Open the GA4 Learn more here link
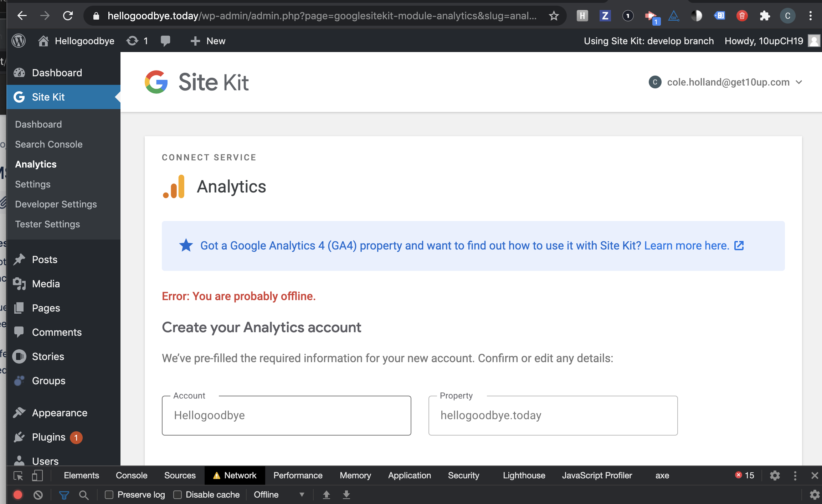 [694, 246]
